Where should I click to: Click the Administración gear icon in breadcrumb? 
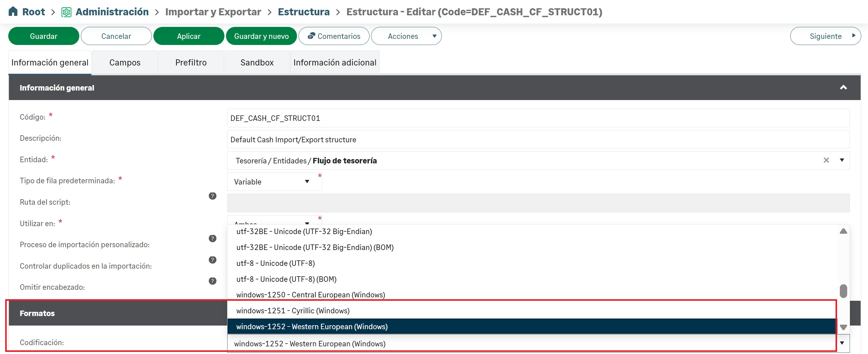pos(66,12)
